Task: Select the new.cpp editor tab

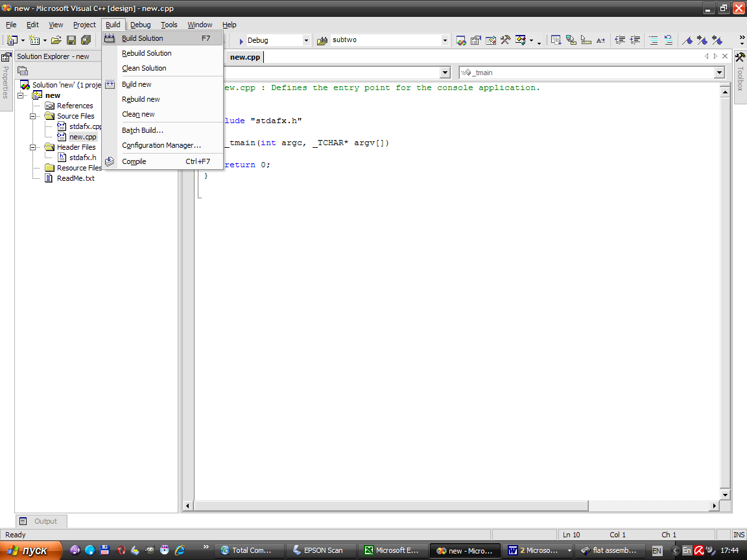Action: coord(245,57)
